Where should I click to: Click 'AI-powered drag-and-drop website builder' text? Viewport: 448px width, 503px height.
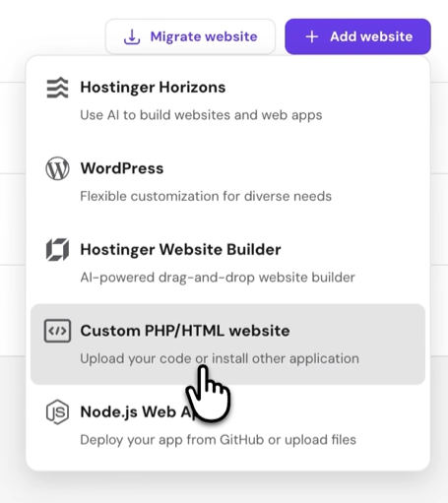[x=218, y=278]
